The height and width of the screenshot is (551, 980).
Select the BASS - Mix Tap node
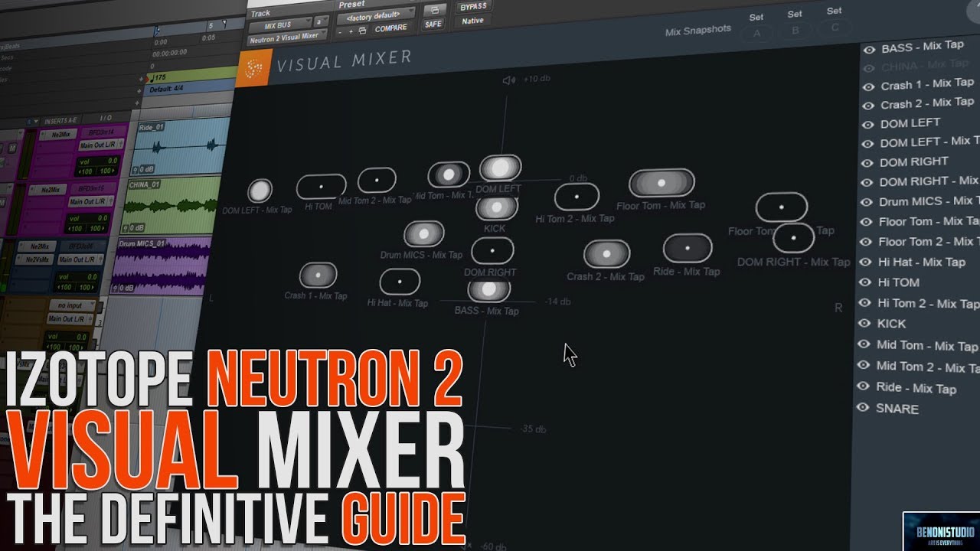tap(488, 290)
